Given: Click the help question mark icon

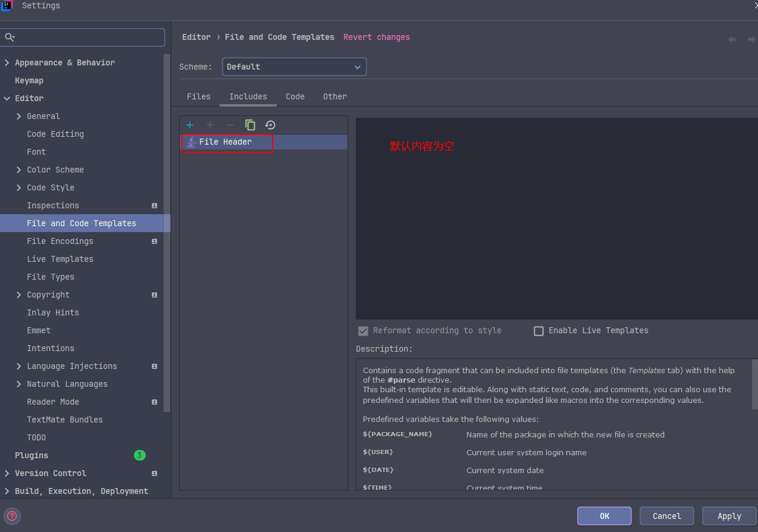Looking at the screenshot, I should pyautogui.click(x=12, y=516).
